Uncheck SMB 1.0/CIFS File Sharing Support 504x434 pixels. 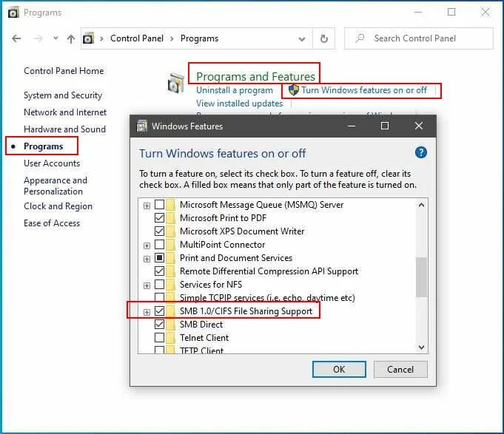tap(159, 311)
